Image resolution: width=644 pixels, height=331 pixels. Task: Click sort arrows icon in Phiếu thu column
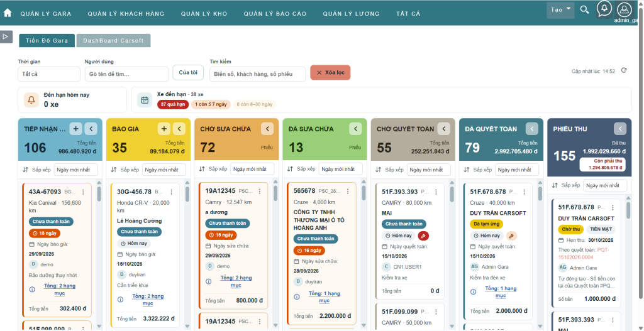(555, 185)
